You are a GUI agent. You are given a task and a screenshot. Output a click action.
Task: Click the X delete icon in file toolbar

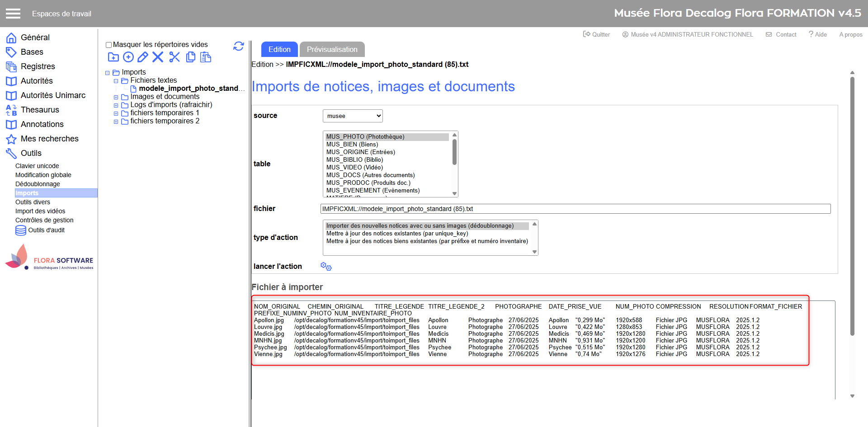point(158,57)
